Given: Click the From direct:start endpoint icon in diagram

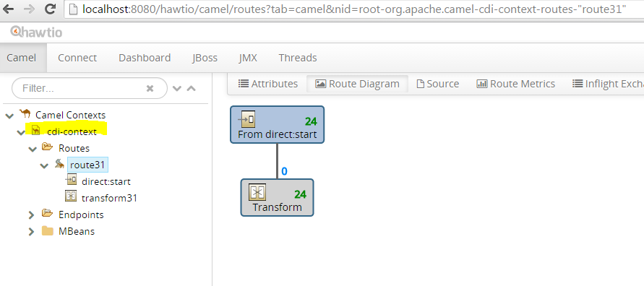Looking at the screenshot, I should pos(246,119).
